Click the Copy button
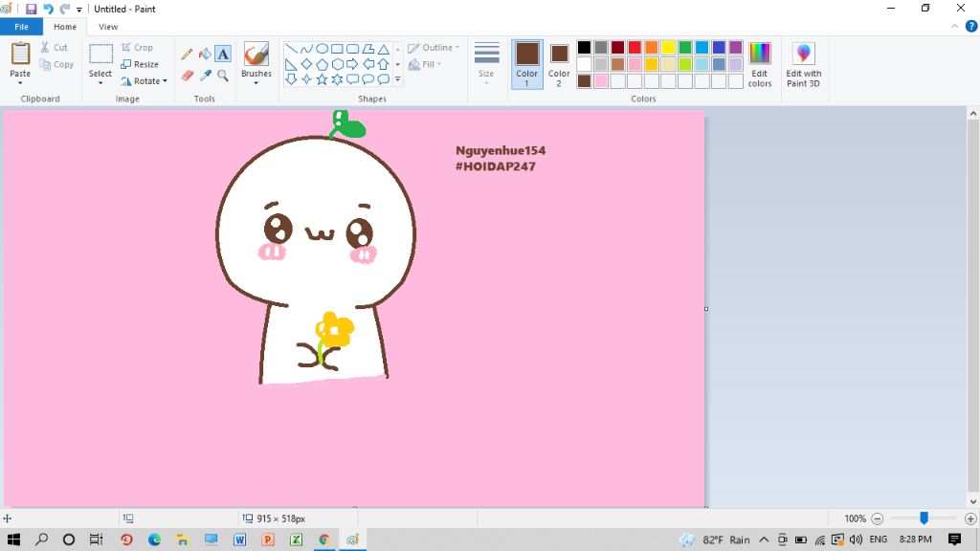 56,64
